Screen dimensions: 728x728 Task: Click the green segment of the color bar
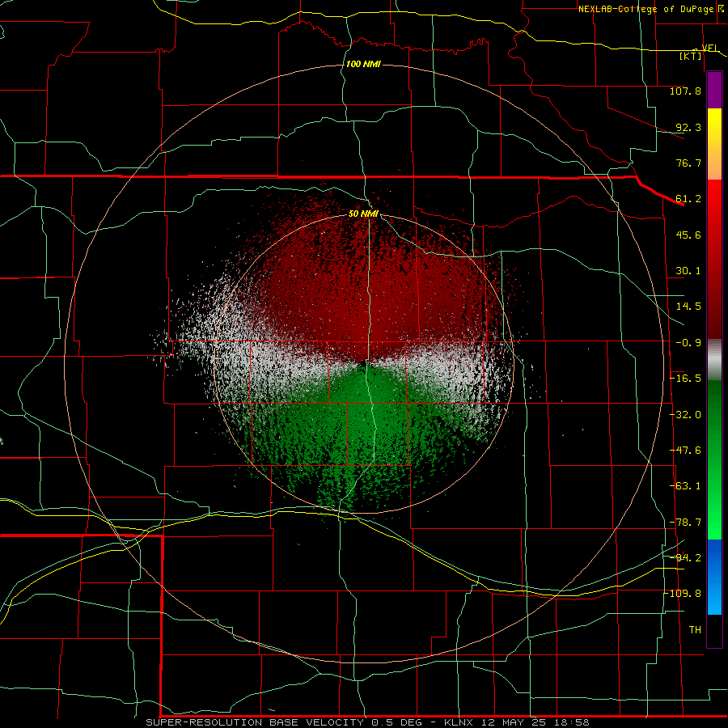click(x=714, y=459)
